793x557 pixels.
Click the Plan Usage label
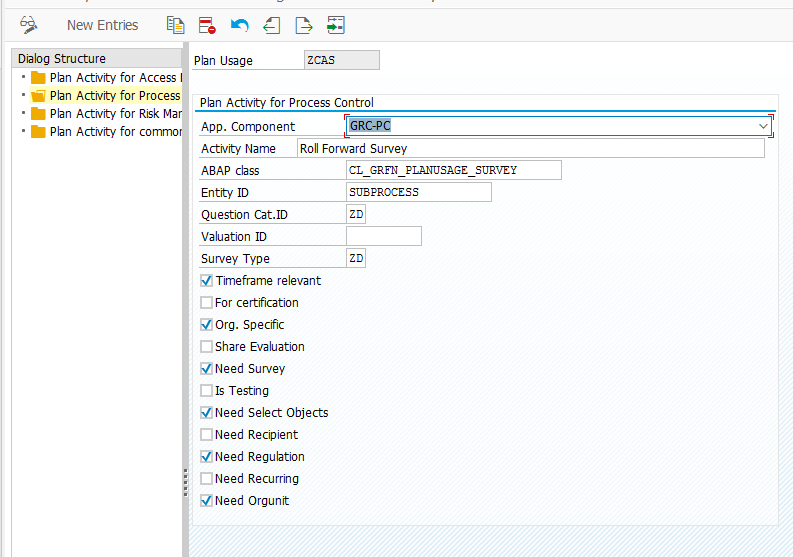click(x=223, y=61)
